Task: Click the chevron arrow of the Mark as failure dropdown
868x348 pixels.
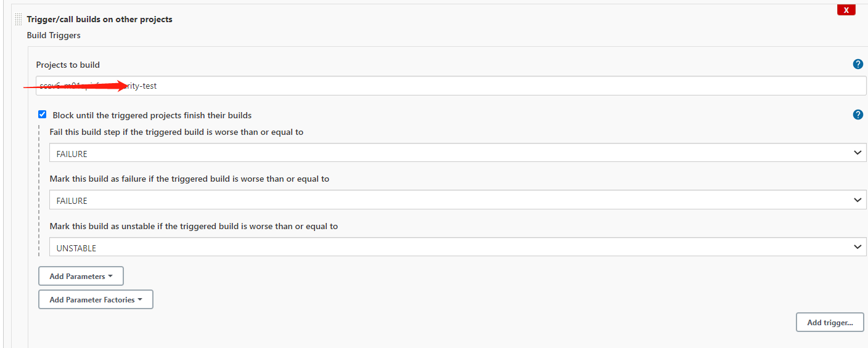Action: (x=857, y=200)
